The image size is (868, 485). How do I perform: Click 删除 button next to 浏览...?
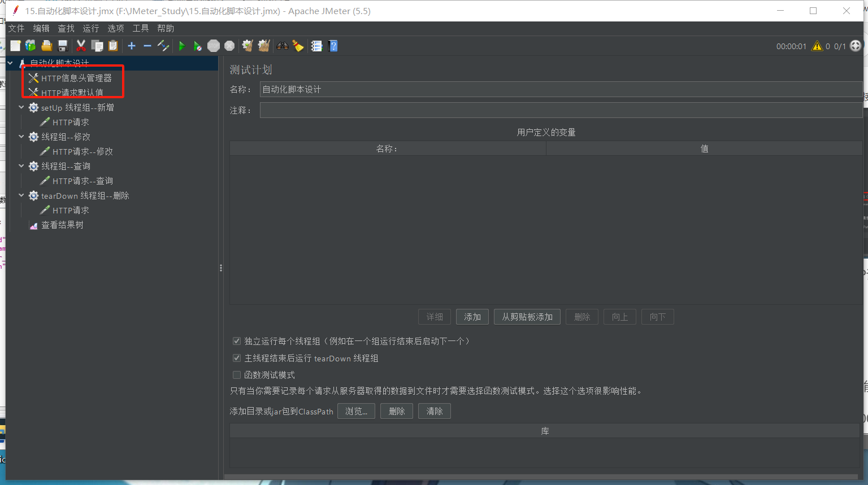coord(397,411)
